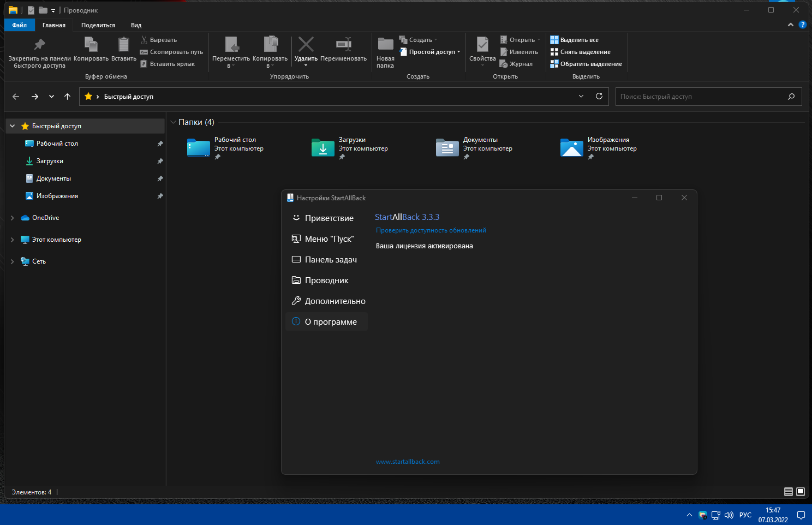Create a new folder with Новая папка

385,52
